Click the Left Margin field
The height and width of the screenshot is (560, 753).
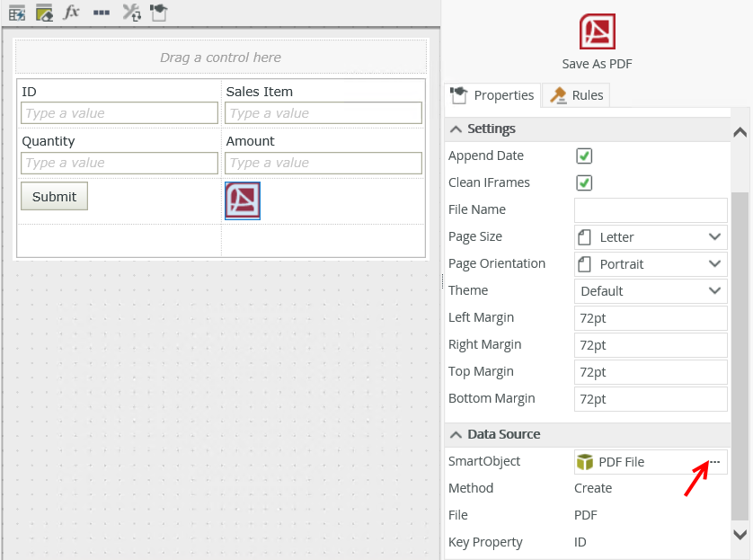tap(651, 318)
